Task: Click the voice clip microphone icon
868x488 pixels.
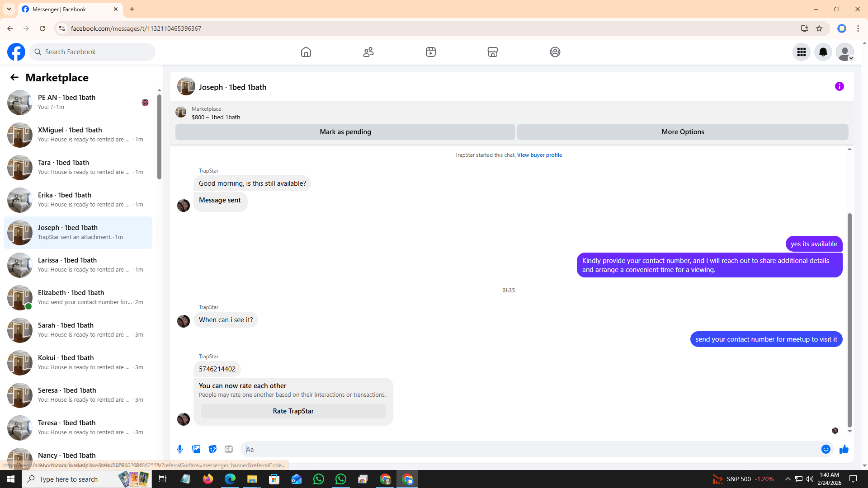Action: pos(180,449)
